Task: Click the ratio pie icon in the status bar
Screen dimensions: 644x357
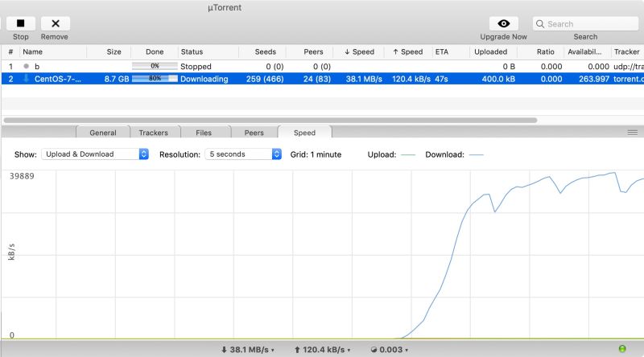Action: 374,350
